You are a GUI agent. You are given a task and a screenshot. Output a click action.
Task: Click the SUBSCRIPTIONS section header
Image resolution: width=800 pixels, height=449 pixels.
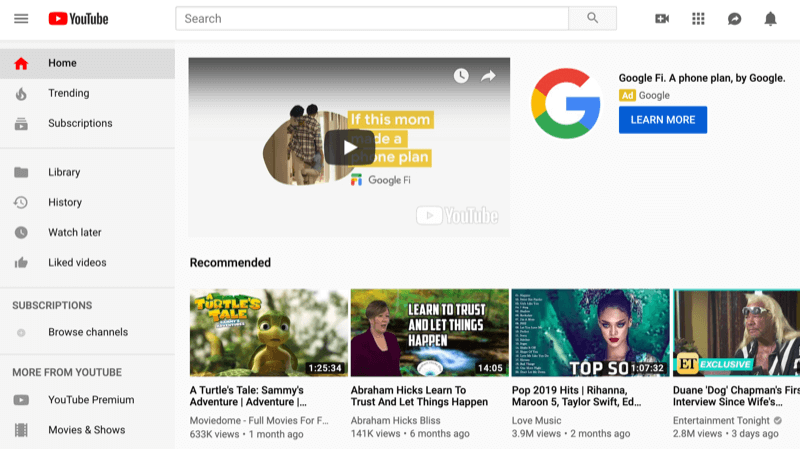tap(52, 306)
